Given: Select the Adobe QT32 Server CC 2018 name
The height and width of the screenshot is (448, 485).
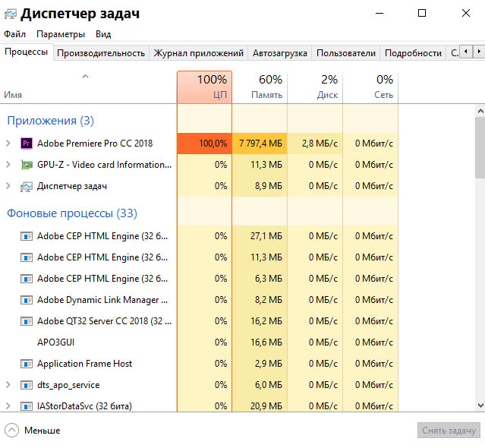Looking at the screenshot, I should tap(104, 321).
